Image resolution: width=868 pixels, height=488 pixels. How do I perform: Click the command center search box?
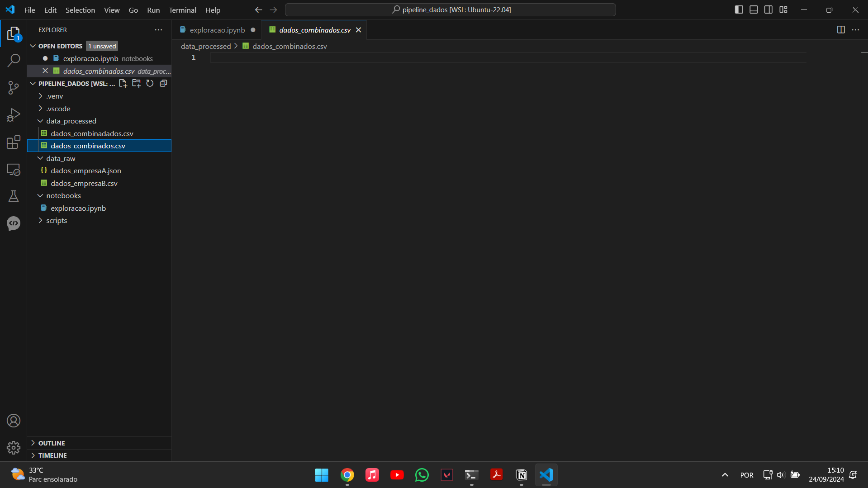click(450, 10)
